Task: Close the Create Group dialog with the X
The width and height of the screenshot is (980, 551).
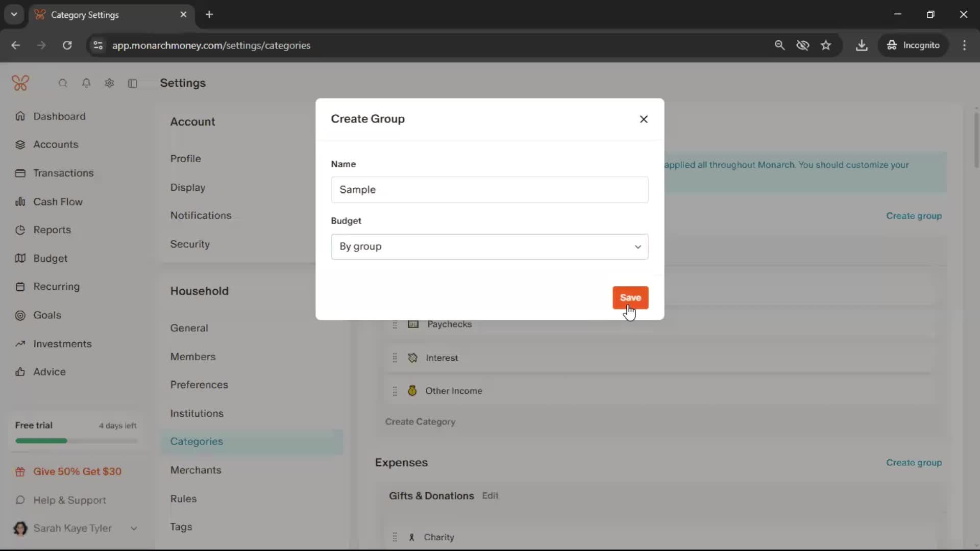Action: coord(644,119)
